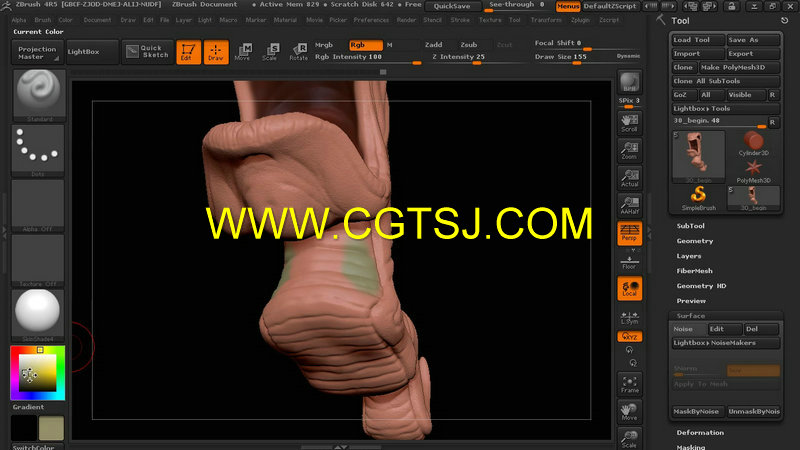Expand the Preview section
Viewport: 800px width, 450px height.
point(691,301)
